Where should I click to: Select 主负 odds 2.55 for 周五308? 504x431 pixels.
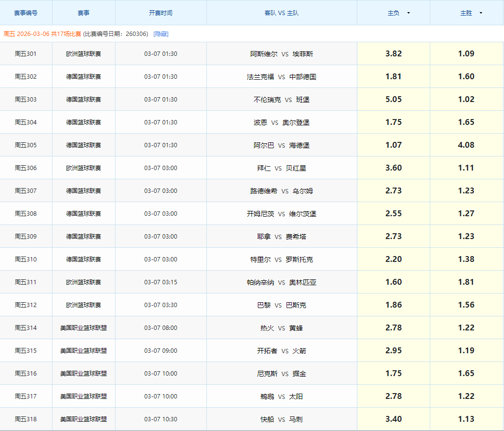coord(393,214)
